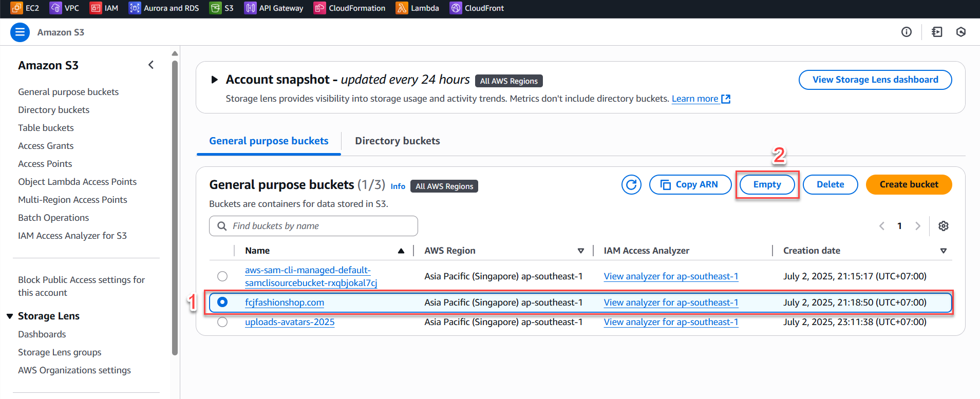
Task: Open Access Points in the sidebar
Action: coord(45,164)
